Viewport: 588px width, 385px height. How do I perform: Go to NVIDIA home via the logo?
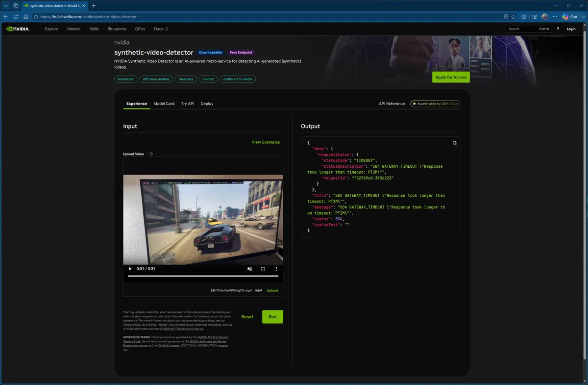coord(17,29)
